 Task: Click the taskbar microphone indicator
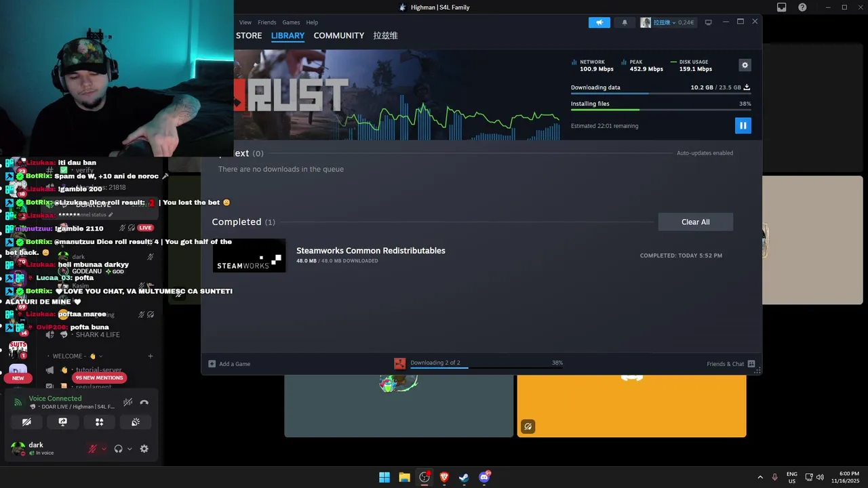click(774, 477)
